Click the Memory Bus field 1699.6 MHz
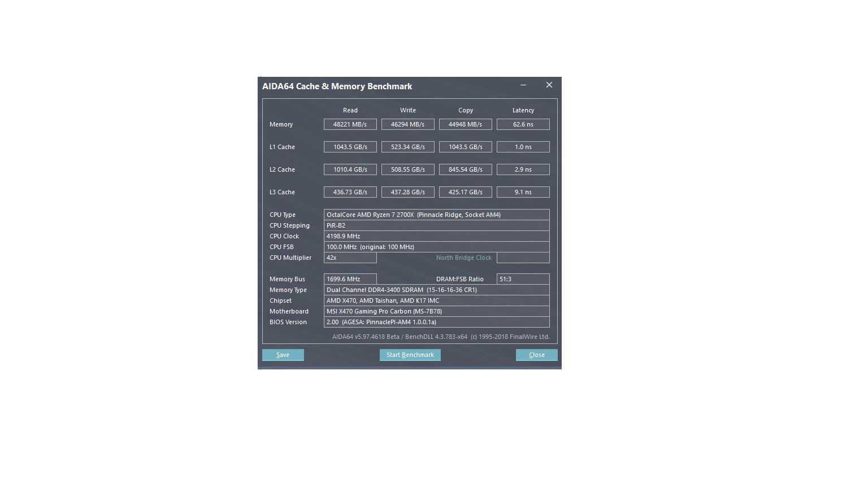This screenshot has height=488, width=868. point(350,279)
